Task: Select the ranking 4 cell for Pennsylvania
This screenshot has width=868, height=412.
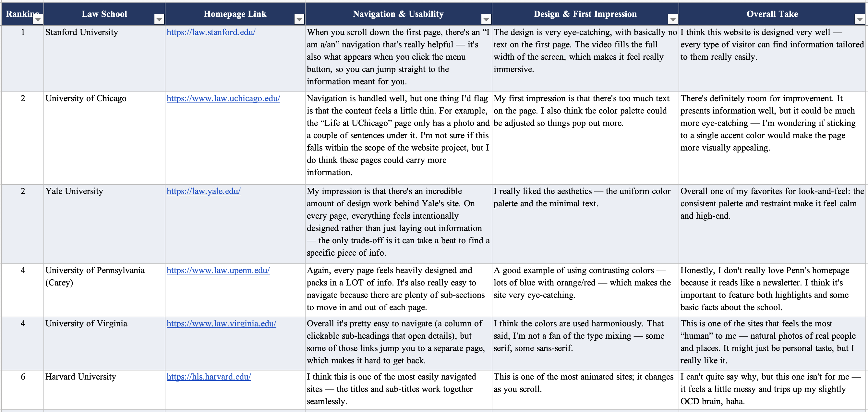Action: coord(23,290)
